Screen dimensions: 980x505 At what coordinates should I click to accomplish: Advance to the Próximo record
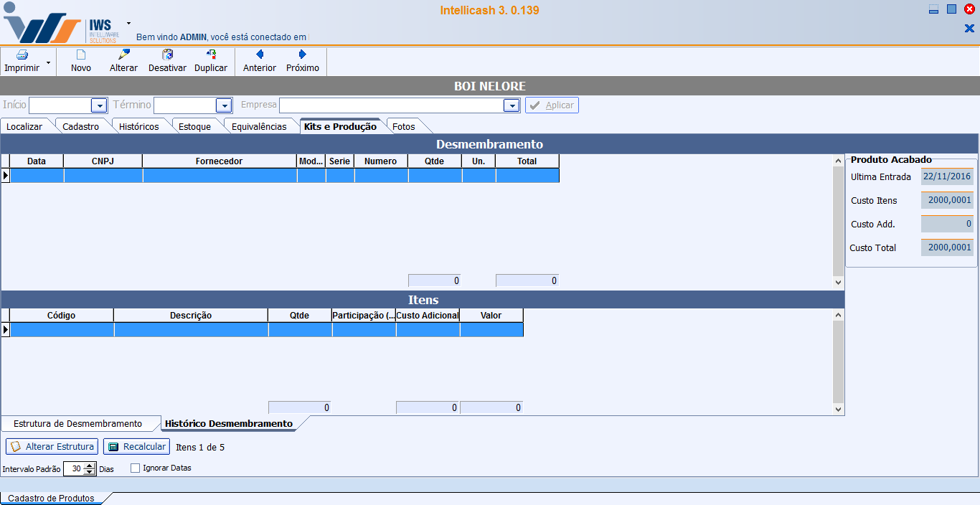(x=303, y=55)
